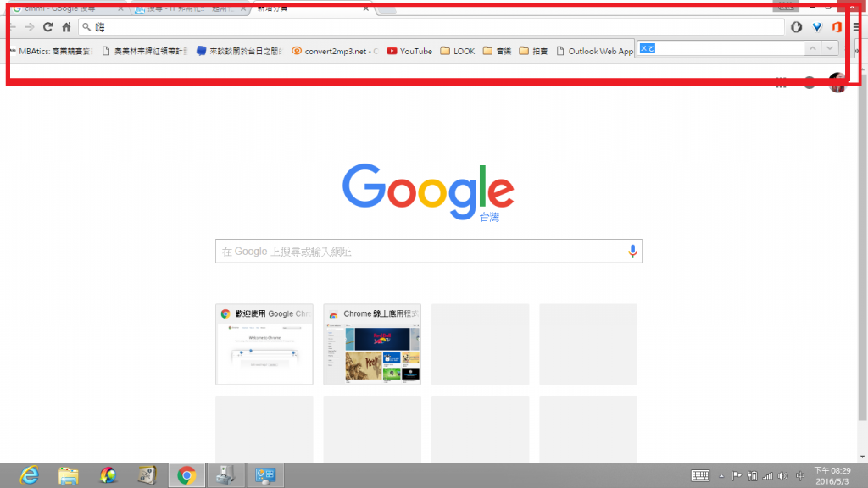Open the taskbar clock and date

click(832, 476)
